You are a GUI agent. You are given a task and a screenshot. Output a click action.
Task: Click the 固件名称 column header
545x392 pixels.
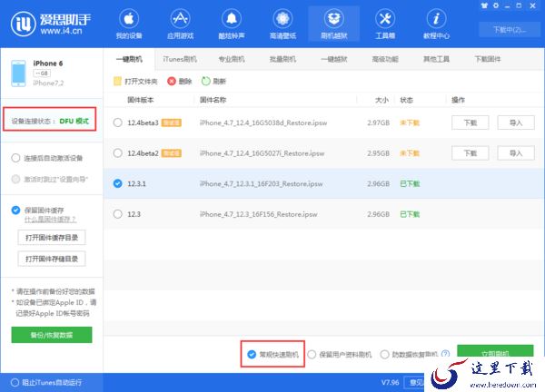tap(213, 100)
